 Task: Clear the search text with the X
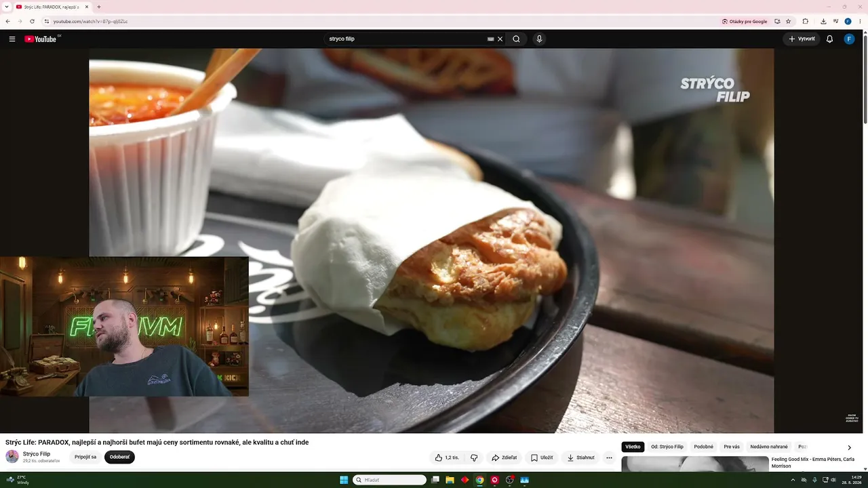click(500, 39)
